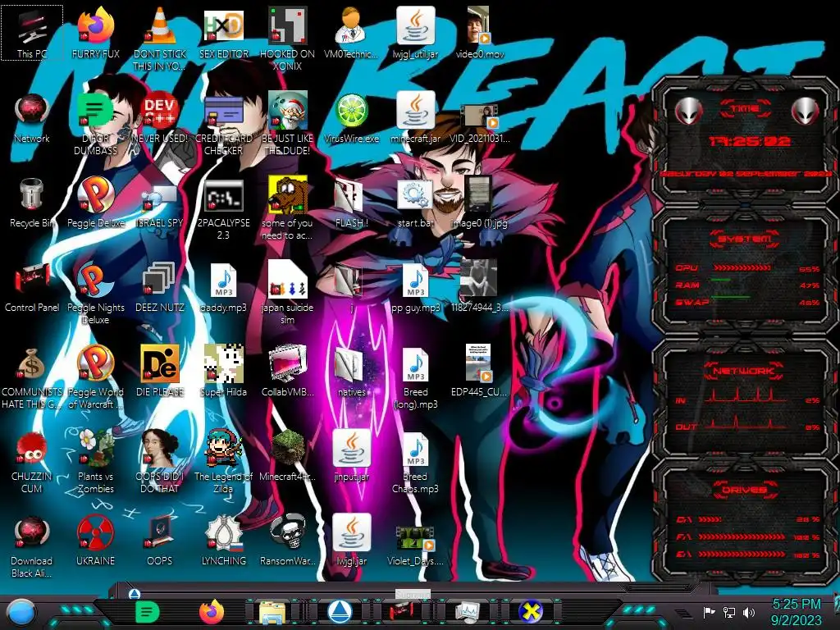The height and width of the screenshot is (630, 840).
Task: Open the FLASH ! folder
Action: pos(351,203)
